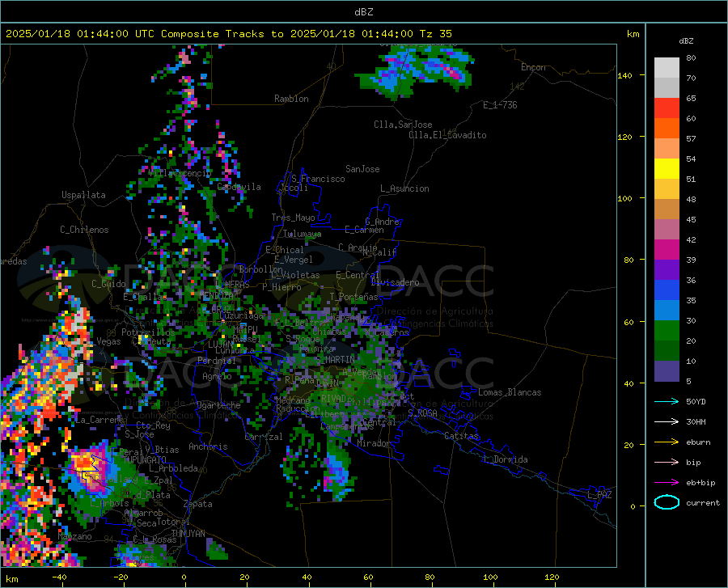The image size is (728, 588).
Task: Click the Mirador map label
Action: tap(373, 443)
